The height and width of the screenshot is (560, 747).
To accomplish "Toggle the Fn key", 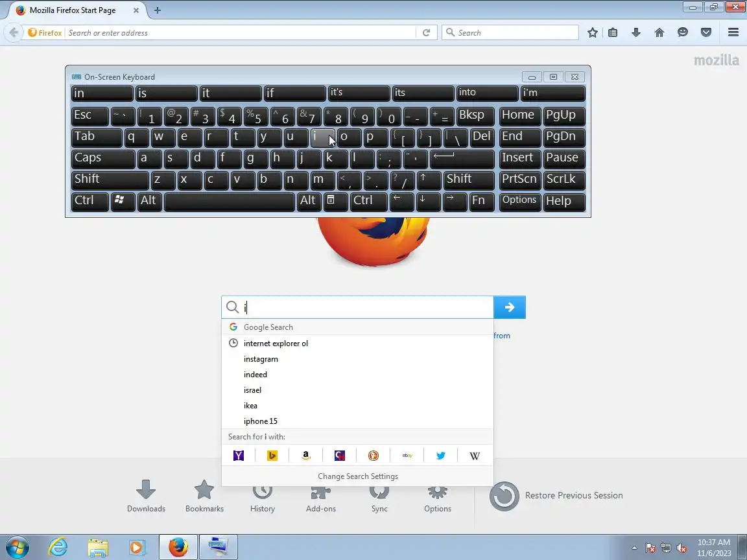I will click(482, 202).
